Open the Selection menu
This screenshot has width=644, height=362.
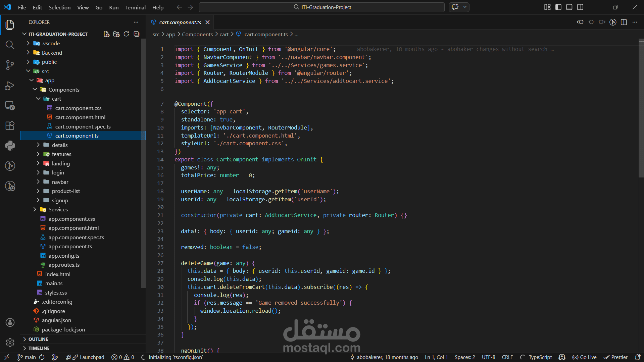pyautogui.click(x=59, y=7)
